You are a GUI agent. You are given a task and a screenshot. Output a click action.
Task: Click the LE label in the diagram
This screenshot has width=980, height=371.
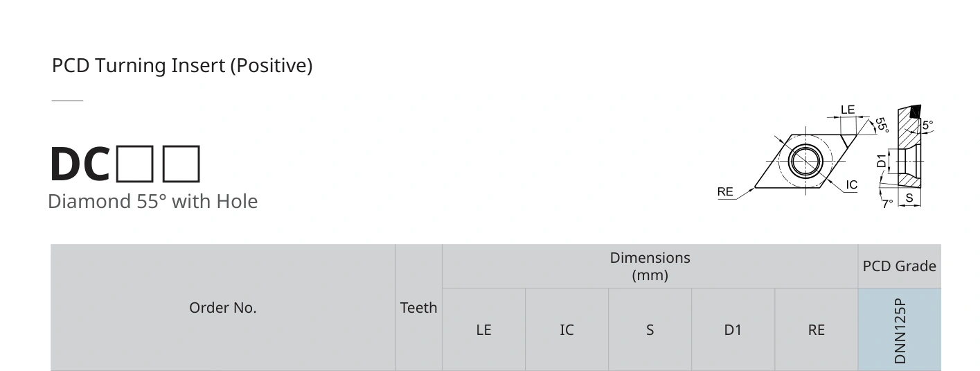coord(848,110)
